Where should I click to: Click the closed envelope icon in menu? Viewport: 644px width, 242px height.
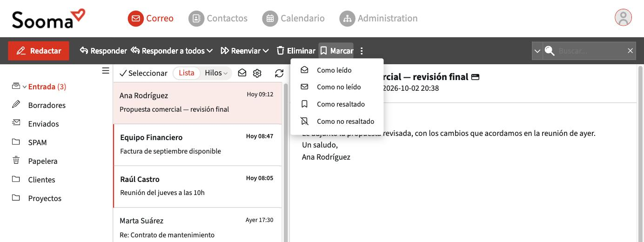click(x=304, y=87)
